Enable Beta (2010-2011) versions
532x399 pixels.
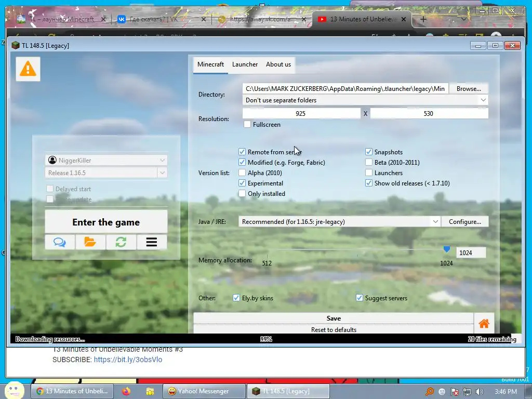coord(369,162)
